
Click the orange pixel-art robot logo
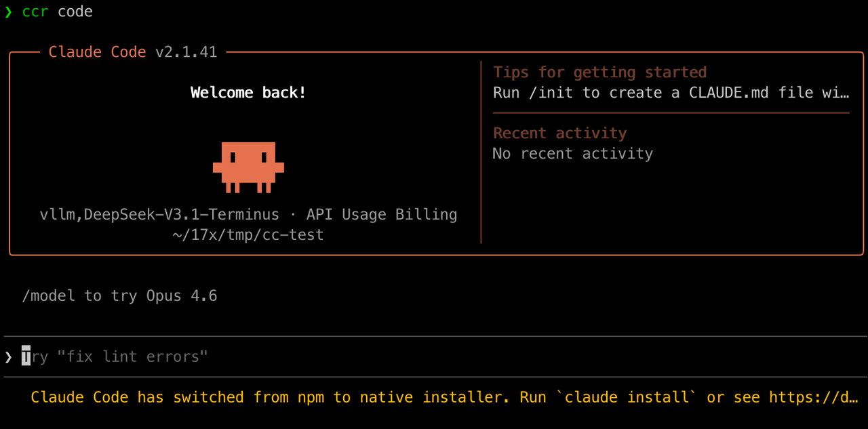248,167
